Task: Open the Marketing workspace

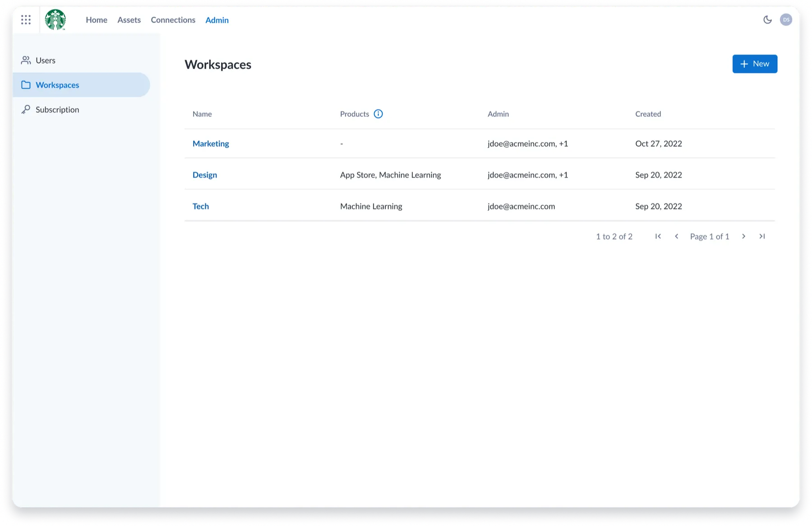Action: (211, 144)
